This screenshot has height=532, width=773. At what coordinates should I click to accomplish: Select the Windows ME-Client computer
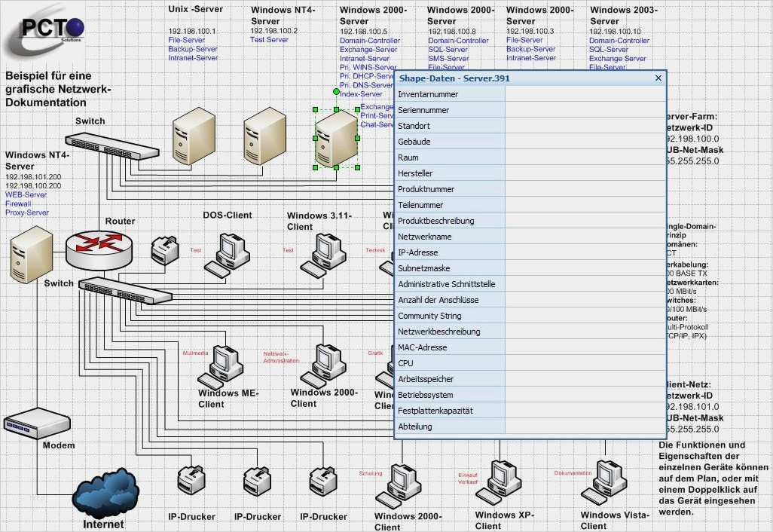tap(221, 367)
